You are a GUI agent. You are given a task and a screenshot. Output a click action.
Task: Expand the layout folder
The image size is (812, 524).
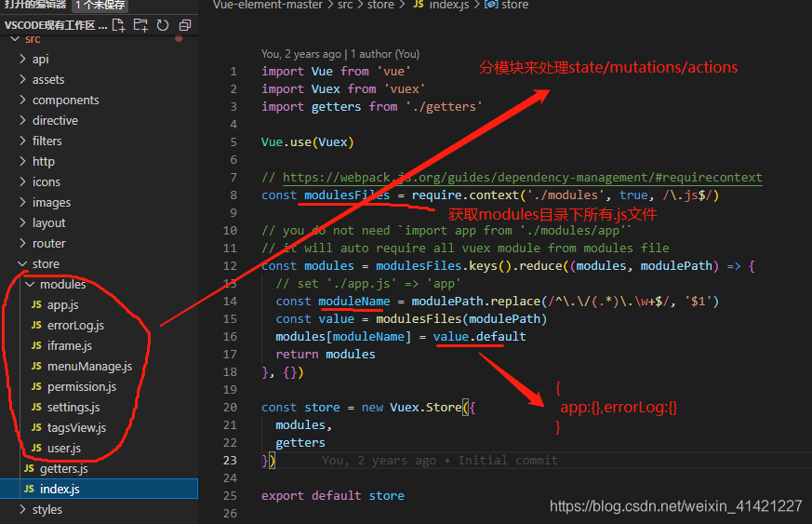click(22, 222)
